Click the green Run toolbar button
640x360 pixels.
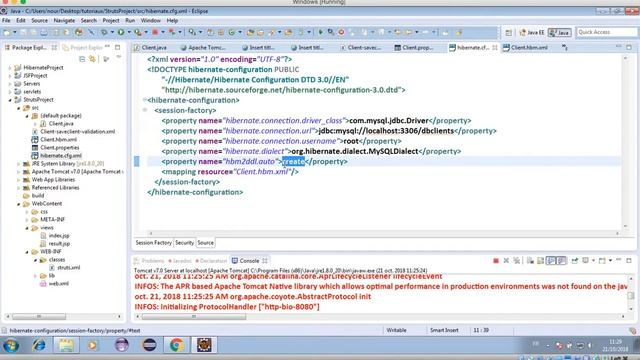point(121,32)
